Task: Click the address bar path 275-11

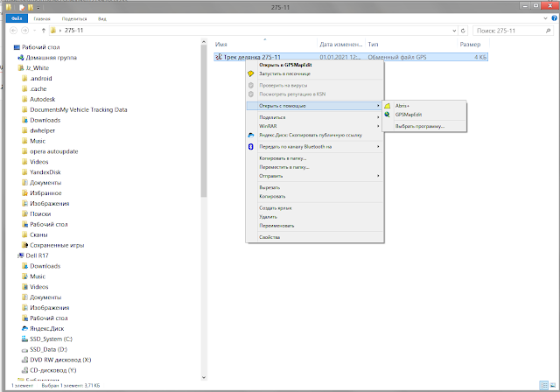Action: coord(73,31)
